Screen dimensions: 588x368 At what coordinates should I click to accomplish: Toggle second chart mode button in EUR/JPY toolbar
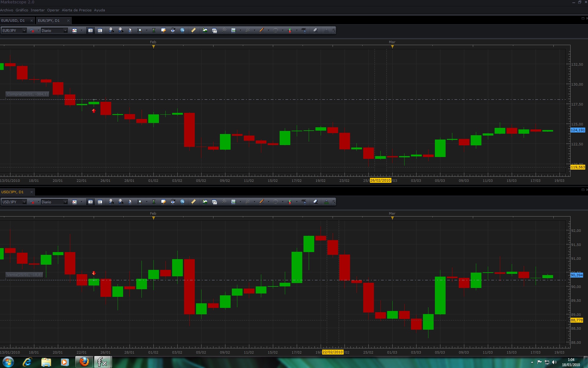(x=100, y=30)
